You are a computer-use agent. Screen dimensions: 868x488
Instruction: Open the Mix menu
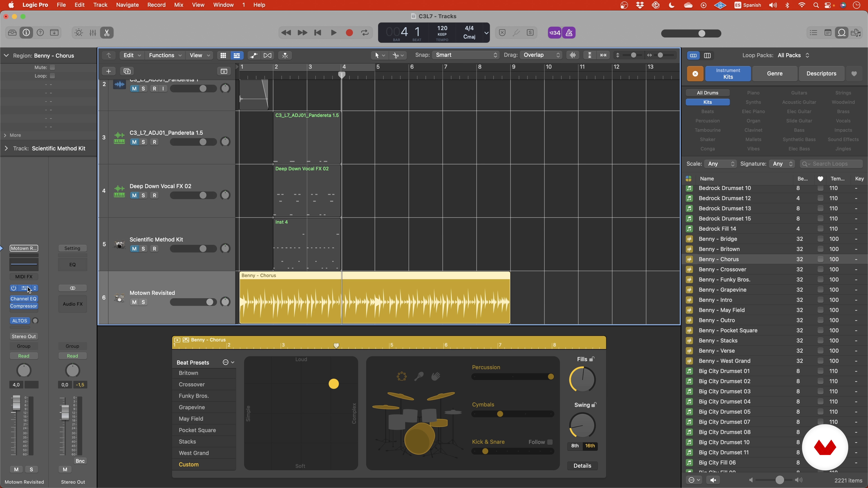pos(179,5)
